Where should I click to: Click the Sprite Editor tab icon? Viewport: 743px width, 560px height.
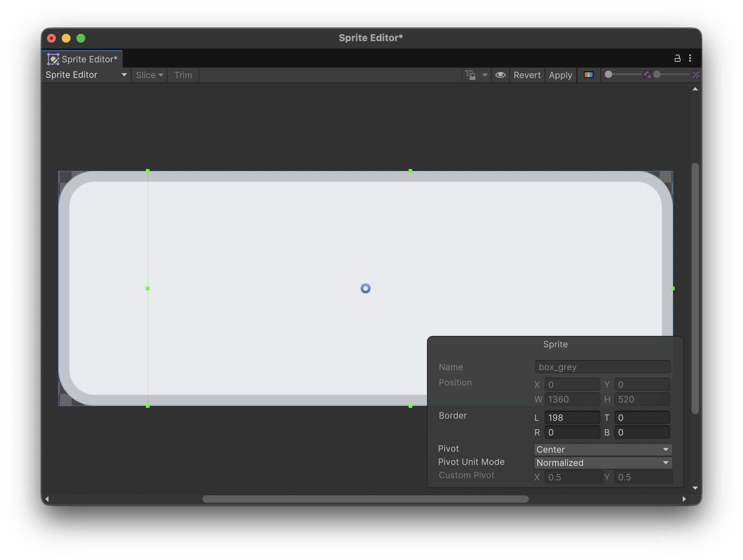(53, 59)
